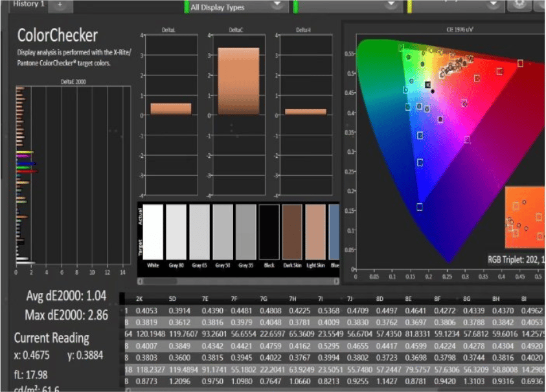Click the table cell reading 81.8331
Image resolution: width=546 pixels, height=392 pixels.
(x=418, y=334)
